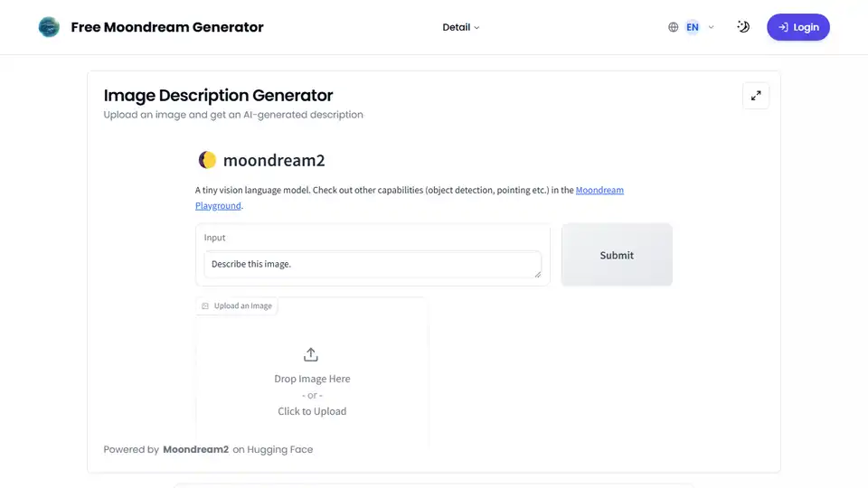
Task: Open the Moondream Playground link
Action: tap(599, 191)
